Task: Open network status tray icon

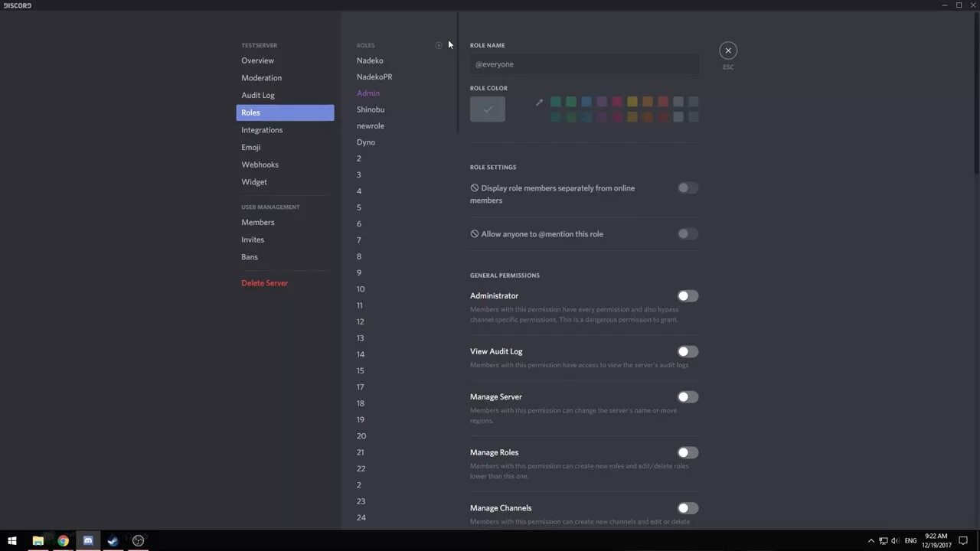Action: click(x=883, y=540)
